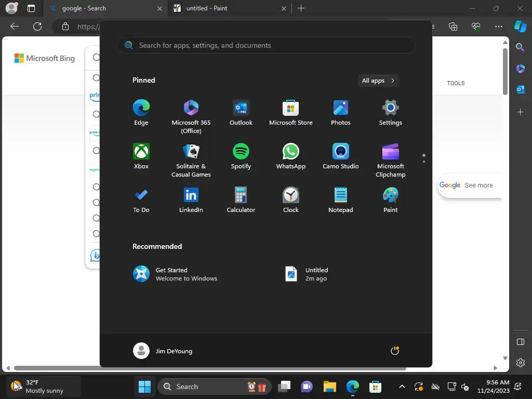Open the Edge app from Pinned
This screenshot has height=399, width=532.
pos(141,113)
